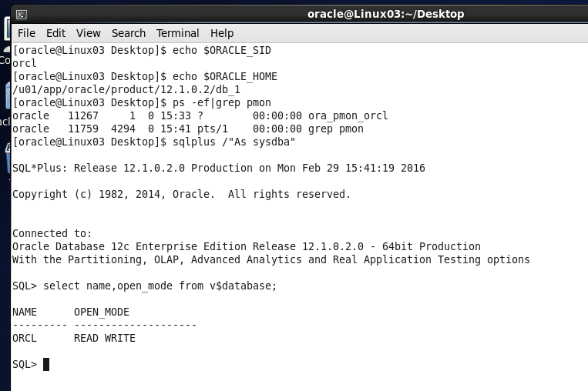
Task: Click the 15:33 start time value
Action: click(x=176, y=115)
